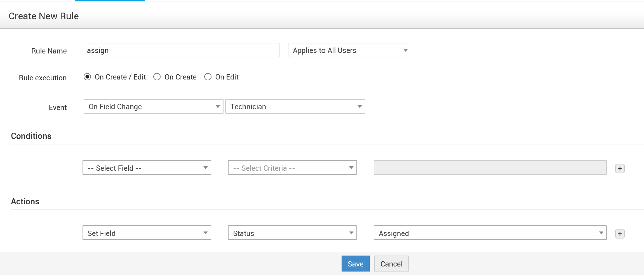Click the Create New Rule header title
Image resolution: width=644 pixels, height=276 pixels.
coord(44,16)
